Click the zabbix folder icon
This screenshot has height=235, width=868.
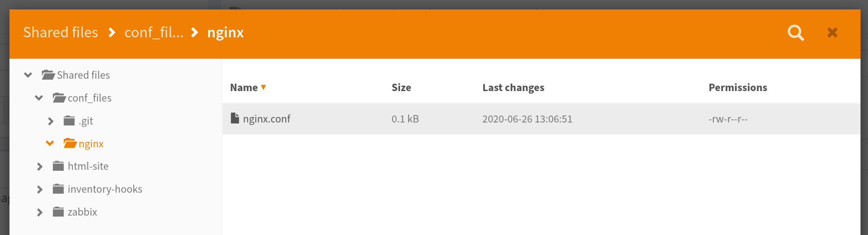58,212
